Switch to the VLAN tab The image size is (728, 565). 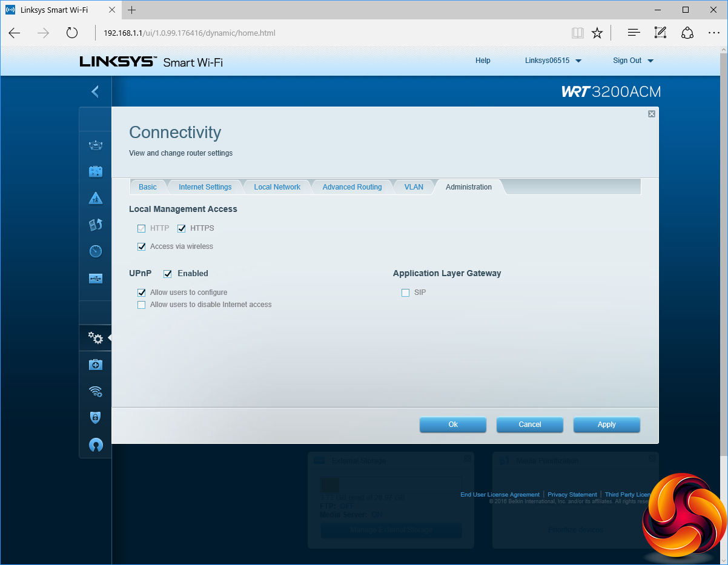point(414,187)
